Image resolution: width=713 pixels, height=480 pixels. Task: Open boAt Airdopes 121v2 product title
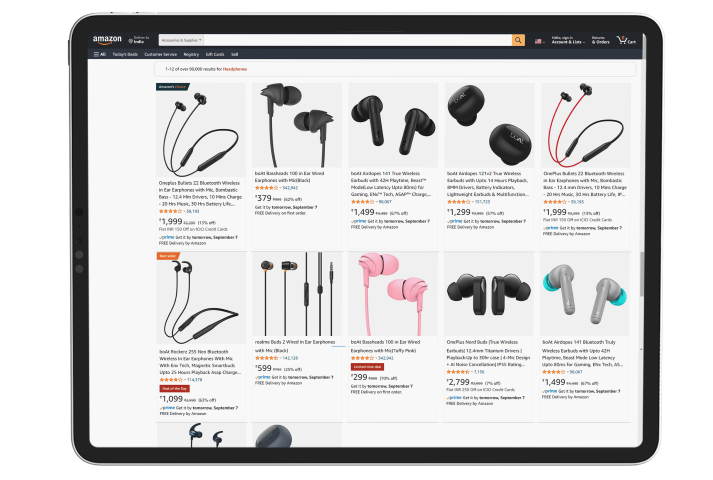[x=488, y=184]
